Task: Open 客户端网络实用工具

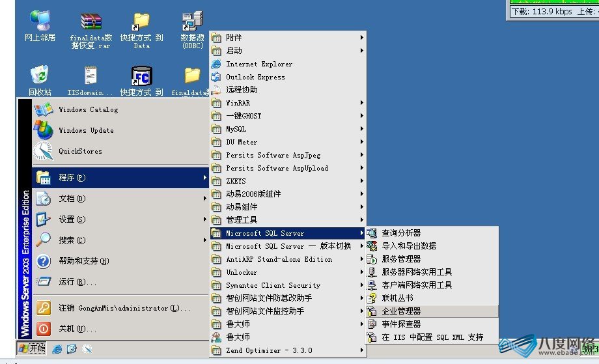Action: point(432,285)
